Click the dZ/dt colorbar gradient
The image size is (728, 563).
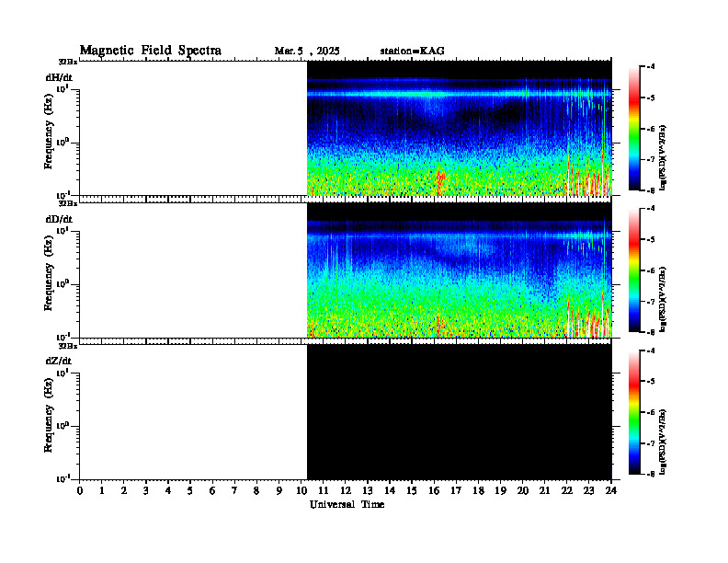click(x=633, y=412)
